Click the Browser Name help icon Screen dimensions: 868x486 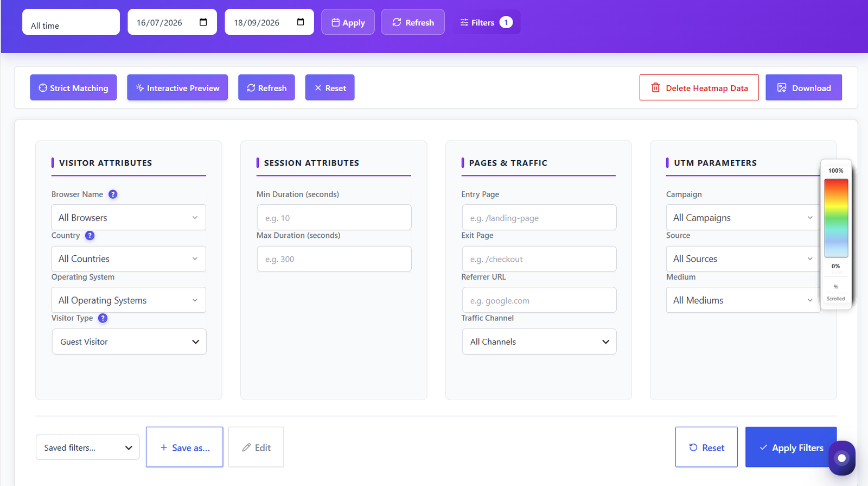[113, 194]
